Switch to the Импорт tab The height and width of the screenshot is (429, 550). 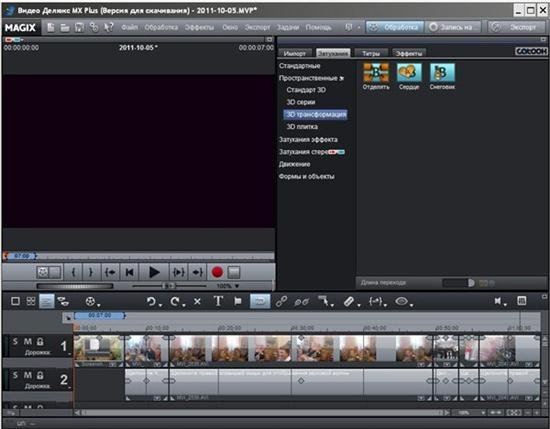[295, 53]
